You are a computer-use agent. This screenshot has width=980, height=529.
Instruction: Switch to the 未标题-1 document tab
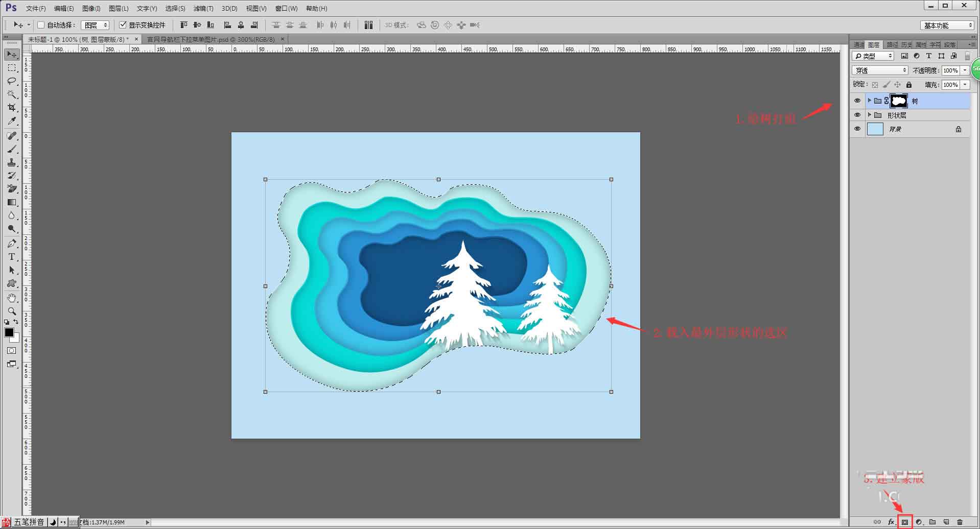coord(78,39)
